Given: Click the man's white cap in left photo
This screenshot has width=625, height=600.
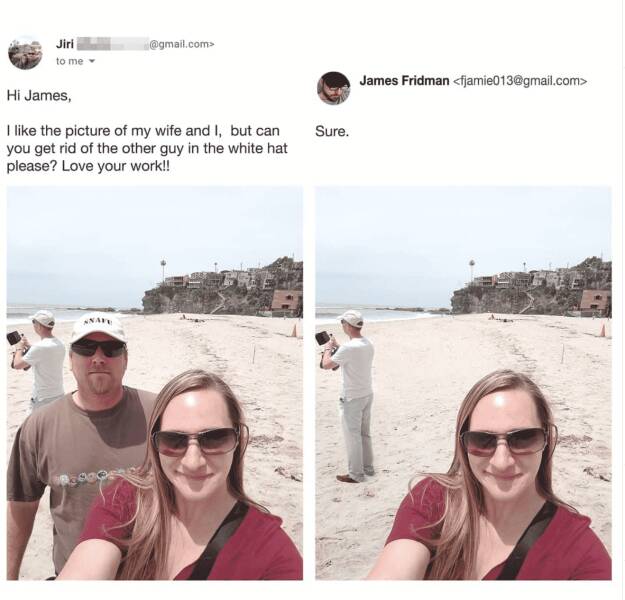Looking at the screenshot, I should click(x=98, y=327).
